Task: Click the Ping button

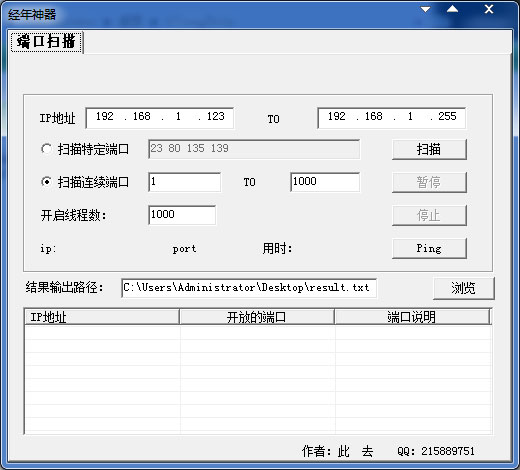Action: pos(429,248)
